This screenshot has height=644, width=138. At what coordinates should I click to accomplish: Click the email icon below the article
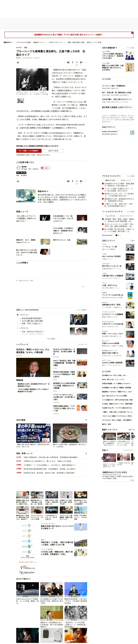tap(68, 181)
